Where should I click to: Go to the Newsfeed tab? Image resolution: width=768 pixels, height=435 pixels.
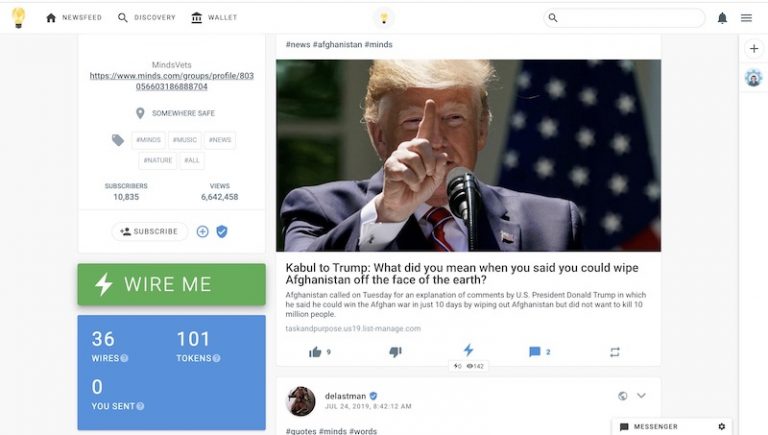tap(74, 18)
